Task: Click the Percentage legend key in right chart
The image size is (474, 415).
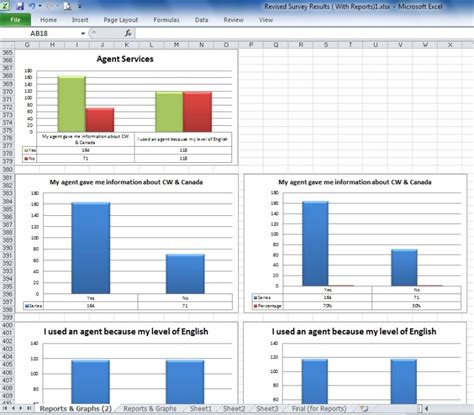Action: click(256, 306)
